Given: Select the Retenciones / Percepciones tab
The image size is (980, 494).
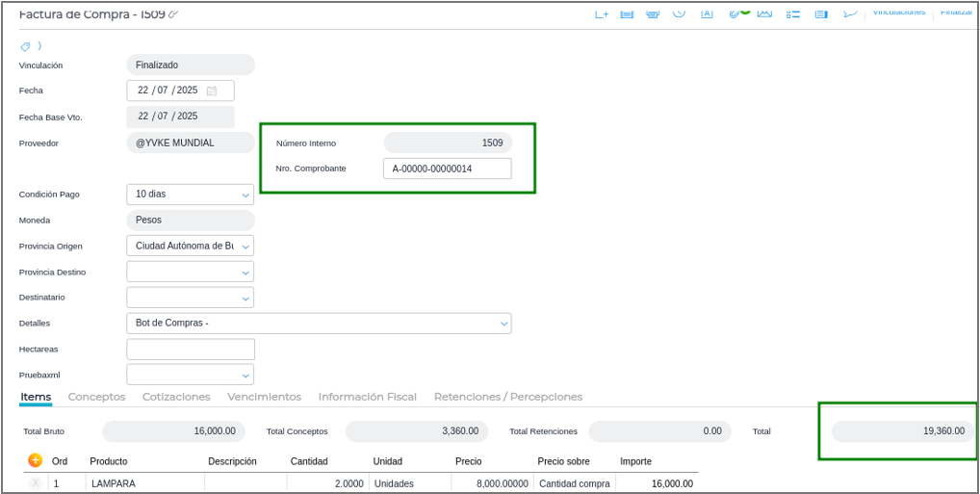Looking at the screenshot, I should [507, 397].
